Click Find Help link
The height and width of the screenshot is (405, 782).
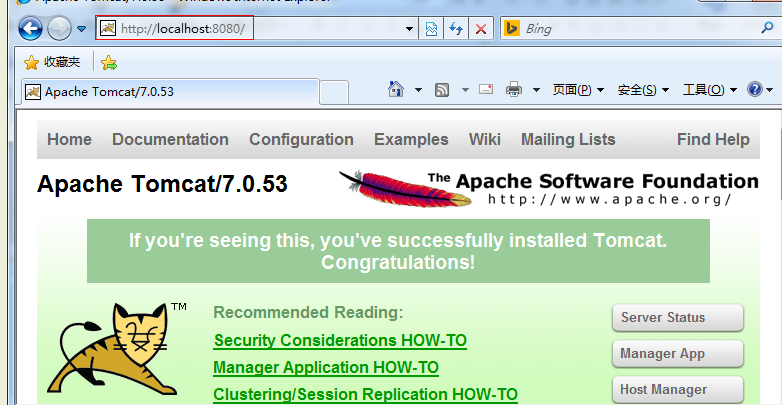coord(713,139)
